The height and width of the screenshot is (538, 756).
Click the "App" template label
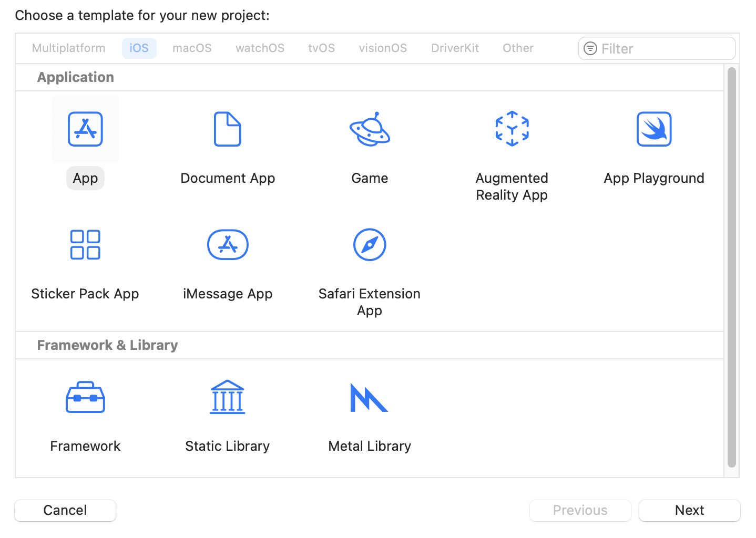85,178
